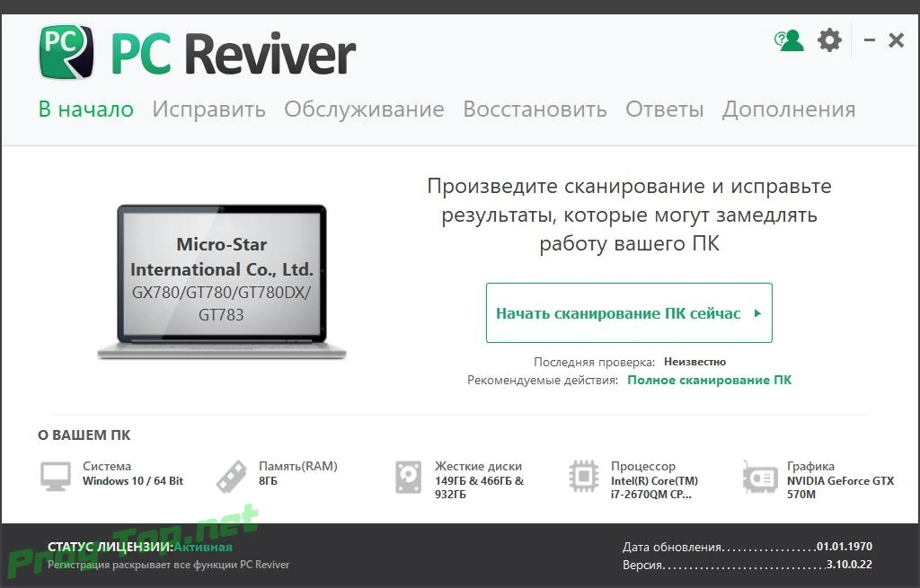Switch to the В начало tab

coord(85,109)
